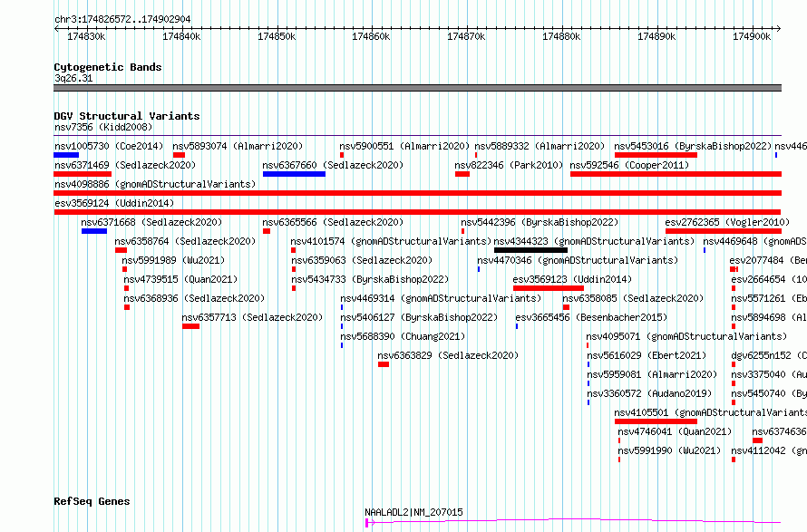Open variant esv2762365 (Vogler2010)
This screenshot has width=807, height=532.
pos(727,222)
